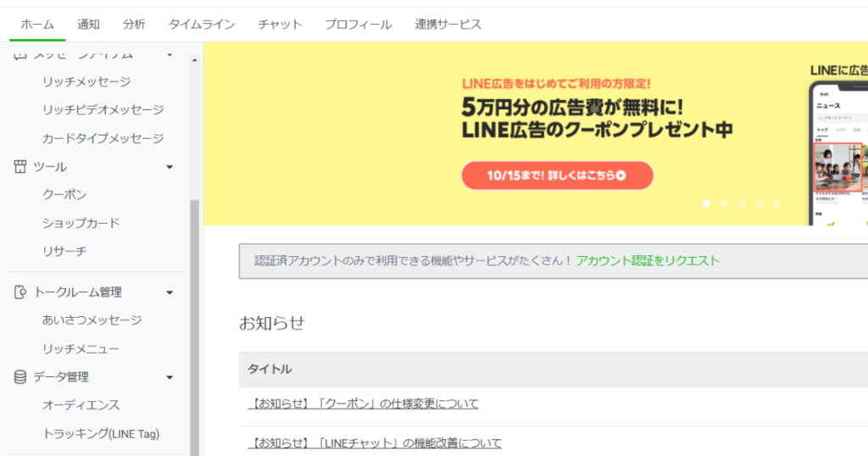
Task: Click the sidebar scrollbar thumb
Action: point(194,328)
